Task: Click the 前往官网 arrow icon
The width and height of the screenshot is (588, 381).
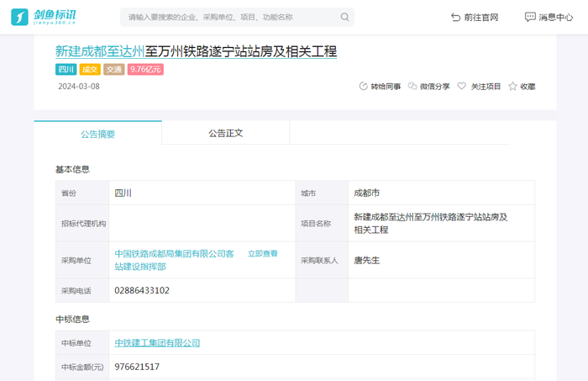Action: tap(456, 17)
